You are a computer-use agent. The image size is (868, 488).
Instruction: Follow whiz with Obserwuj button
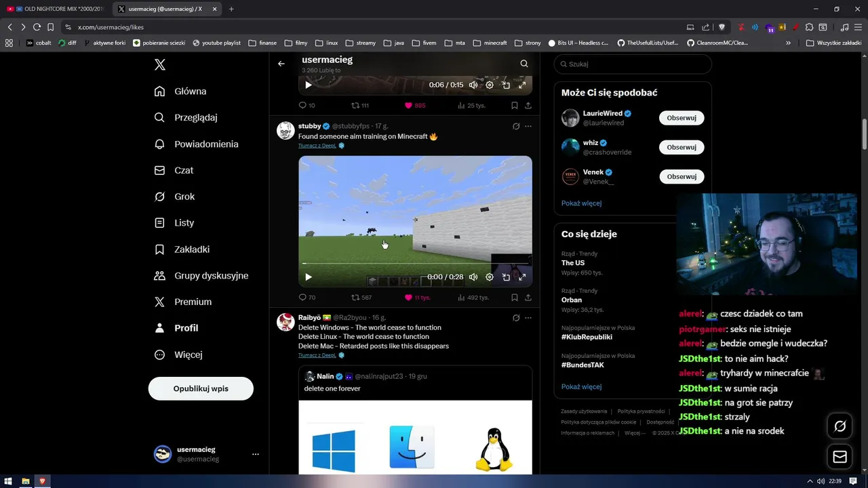click(x=682, y=147)
